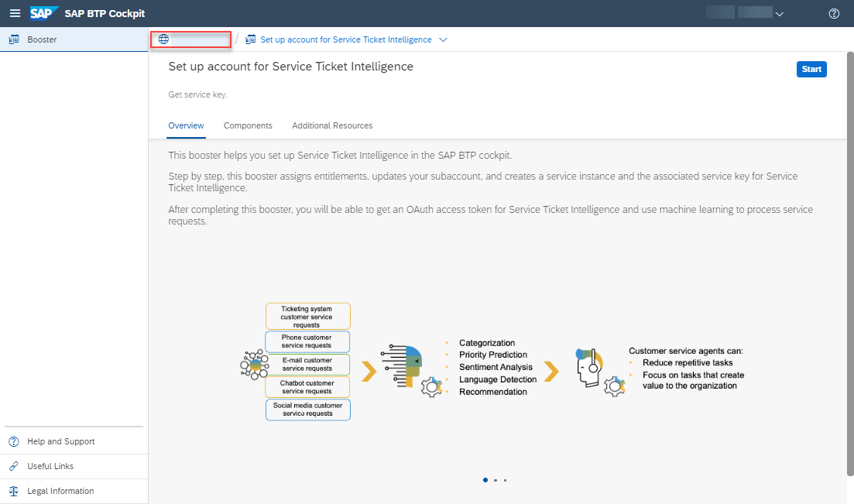The image size is (854, 504).
Task: Click the Start button
Action: pyautogui.click(x=811, y=69)
